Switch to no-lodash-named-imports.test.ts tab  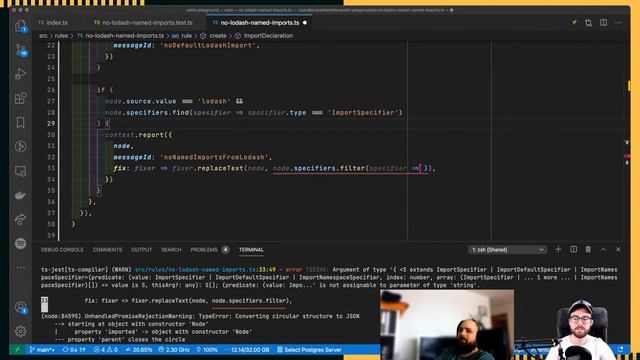(x=143, y=23)
